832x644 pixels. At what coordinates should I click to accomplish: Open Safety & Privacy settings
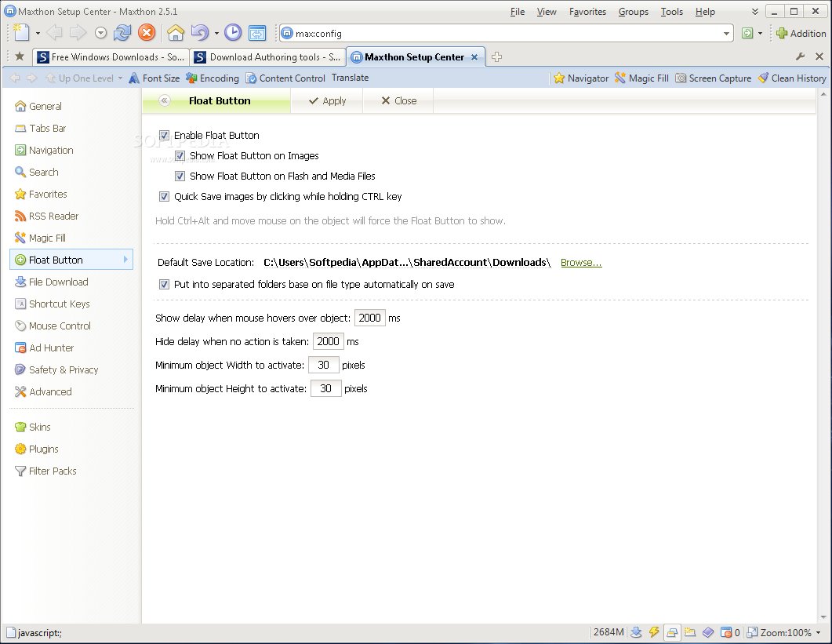(56, 370)
